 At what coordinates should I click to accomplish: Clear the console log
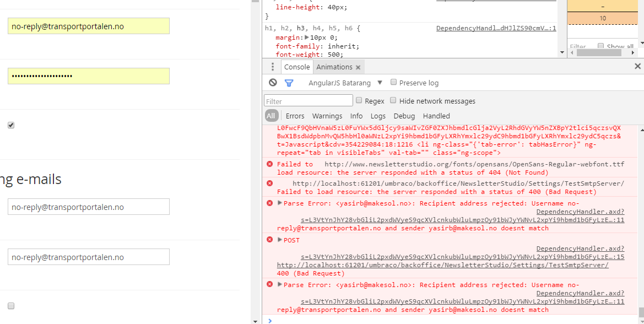pyautogui.click(x=273, y=83)
